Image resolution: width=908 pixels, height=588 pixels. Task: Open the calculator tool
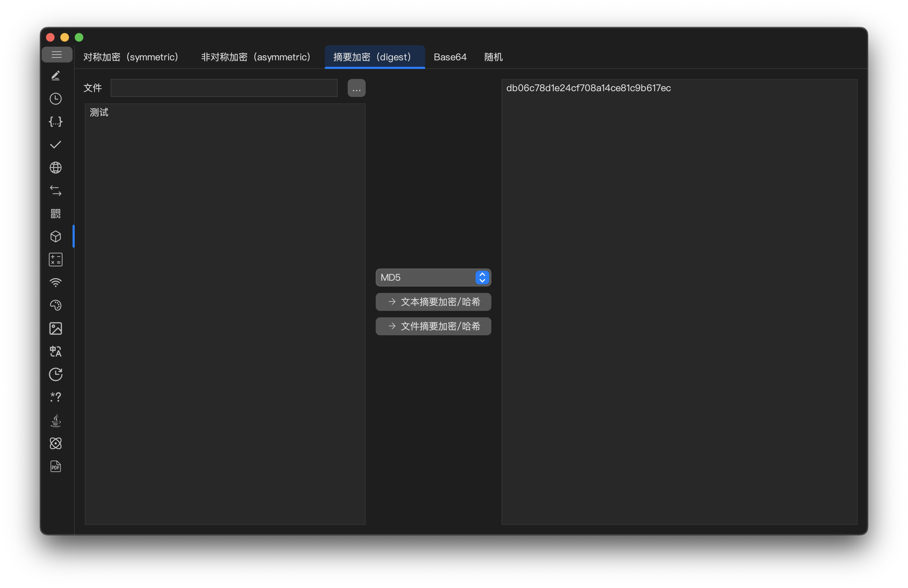pos(56,259)
